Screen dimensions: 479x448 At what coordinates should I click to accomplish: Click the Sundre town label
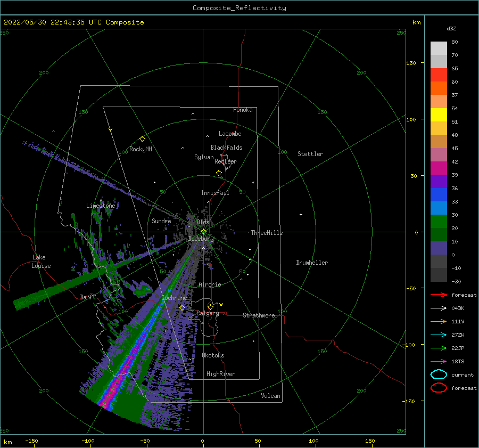click(x=161, y=221)
